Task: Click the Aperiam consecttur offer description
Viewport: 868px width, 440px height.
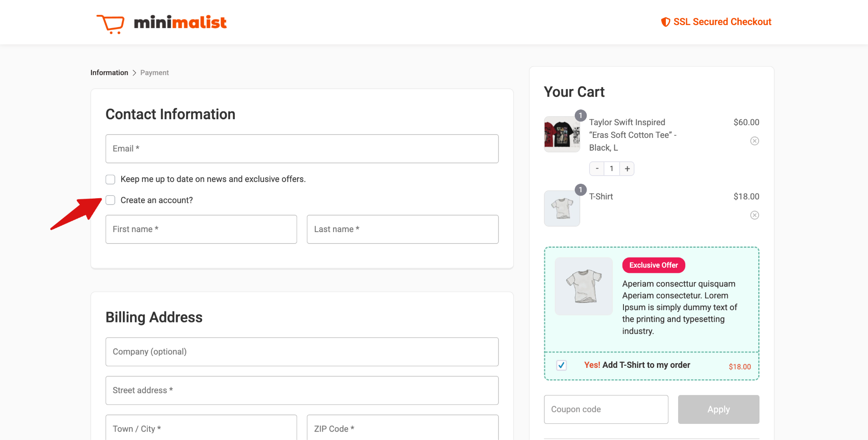Action: click(680, 307)
